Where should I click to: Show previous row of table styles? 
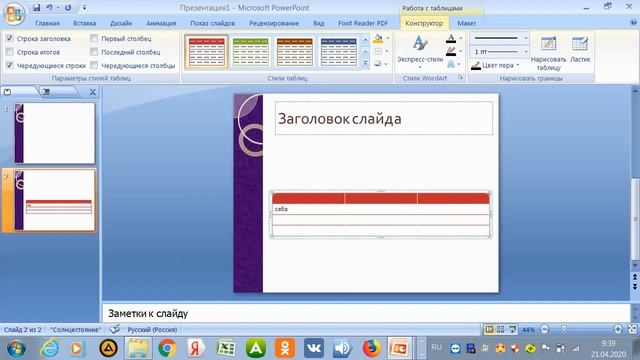[x=365, y=40]
